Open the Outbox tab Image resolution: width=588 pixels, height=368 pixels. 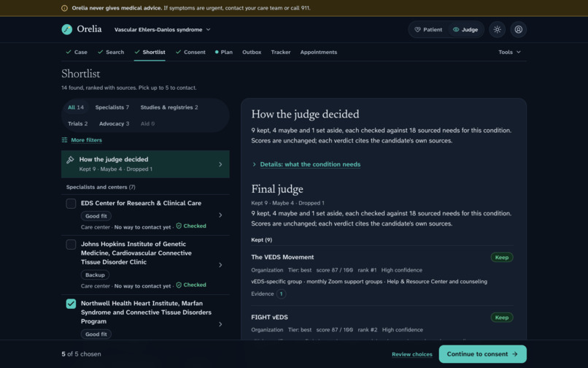252,52
